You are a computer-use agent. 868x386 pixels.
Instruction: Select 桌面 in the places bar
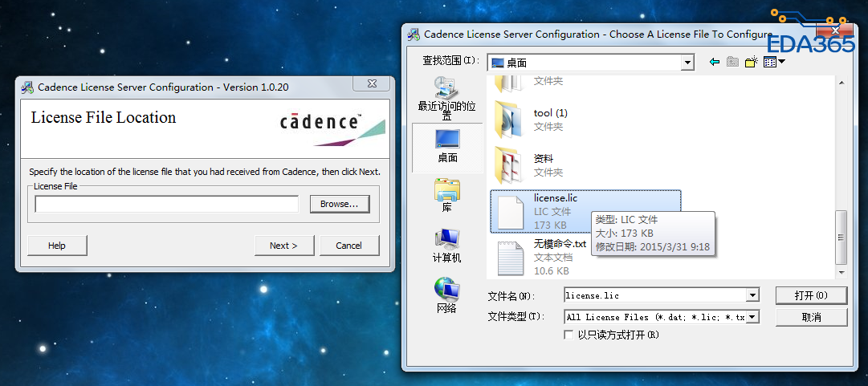point(447,147)
